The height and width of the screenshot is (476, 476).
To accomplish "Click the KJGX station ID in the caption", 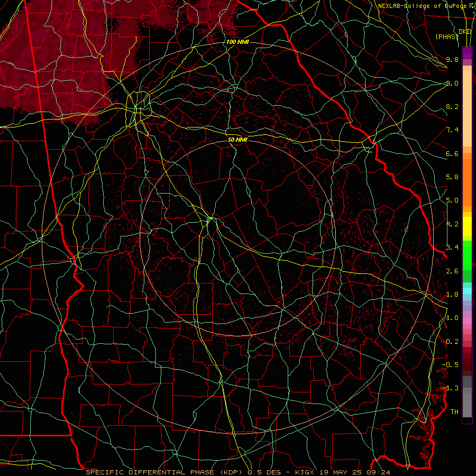I will pyautogui.click(x=305, y=472).
